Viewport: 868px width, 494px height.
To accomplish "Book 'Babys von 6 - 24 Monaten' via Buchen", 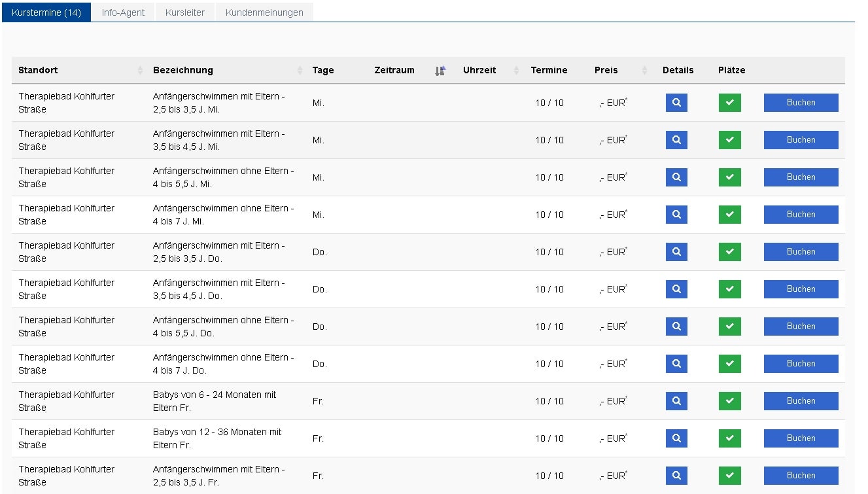I will (801, 401).
